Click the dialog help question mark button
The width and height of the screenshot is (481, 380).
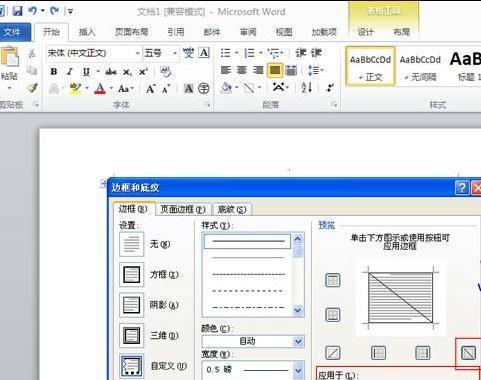(x=462, y=188)
